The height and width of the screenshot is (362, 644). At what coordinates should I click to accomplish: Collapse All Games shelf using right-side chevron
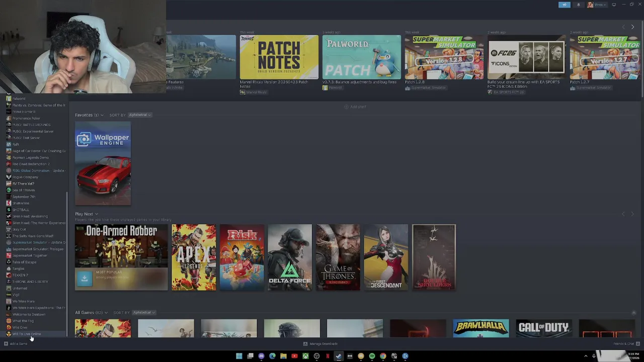click(x=633, y=313)
